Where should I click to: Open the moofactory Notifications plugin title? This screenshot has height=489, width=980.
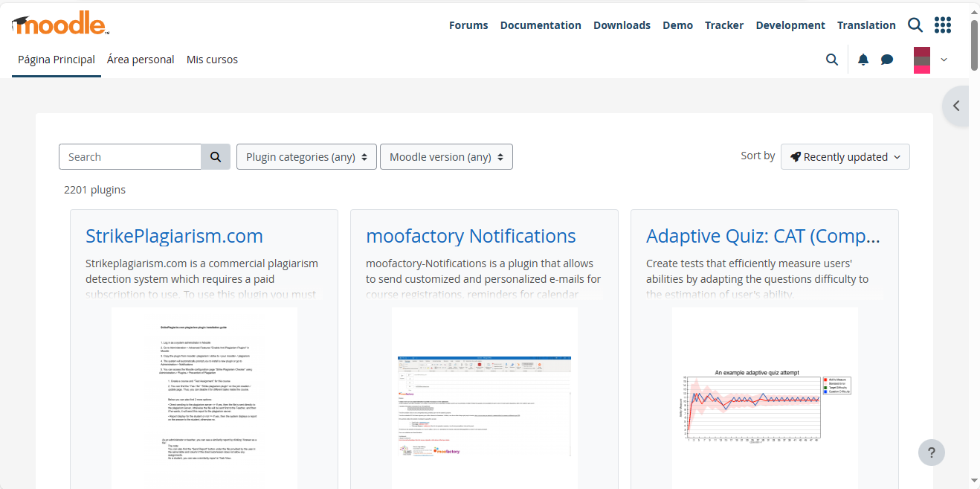pos(471,236)
